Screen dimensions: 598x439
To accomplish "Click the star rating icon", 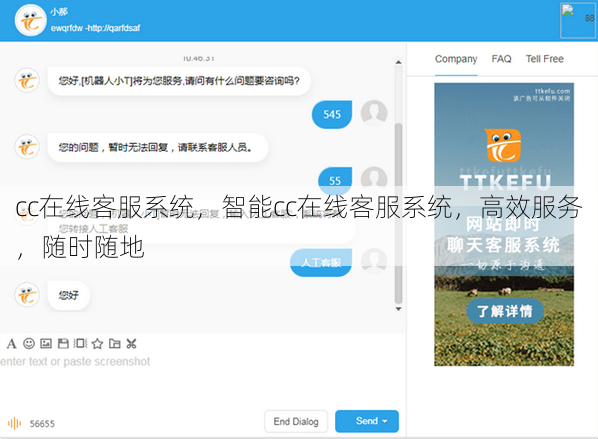I will (97, 344).
